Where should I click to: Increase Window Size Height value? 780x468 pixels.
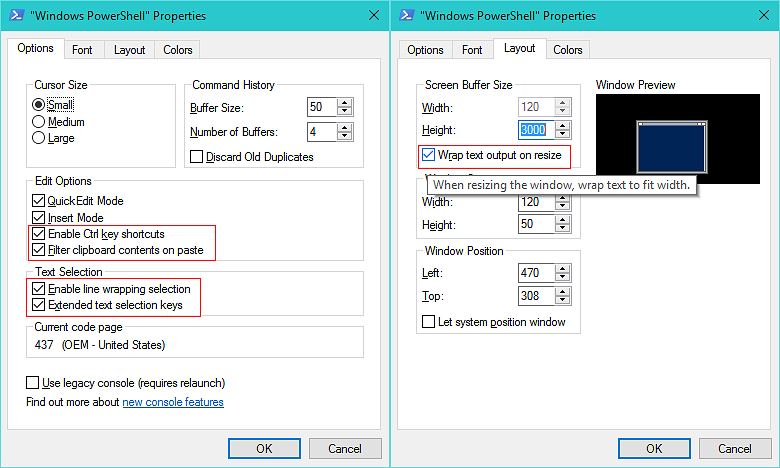coord(563,220)
